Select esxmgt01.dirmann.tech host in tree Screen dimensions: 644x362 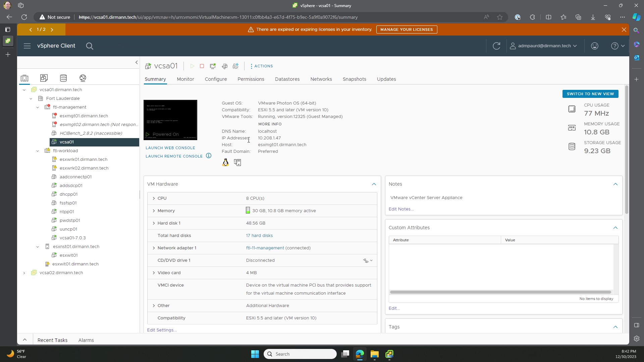pos(84,116)
